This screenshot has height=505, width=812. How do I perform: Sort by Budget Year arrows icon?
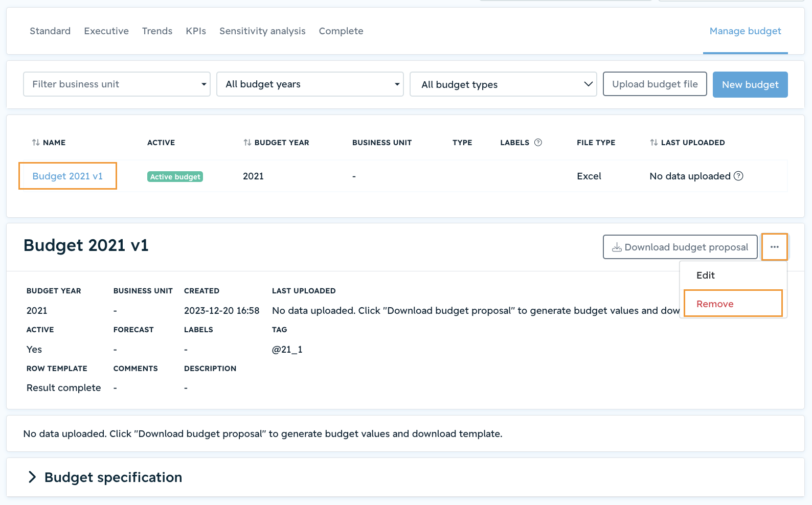[x=247, y=143]
